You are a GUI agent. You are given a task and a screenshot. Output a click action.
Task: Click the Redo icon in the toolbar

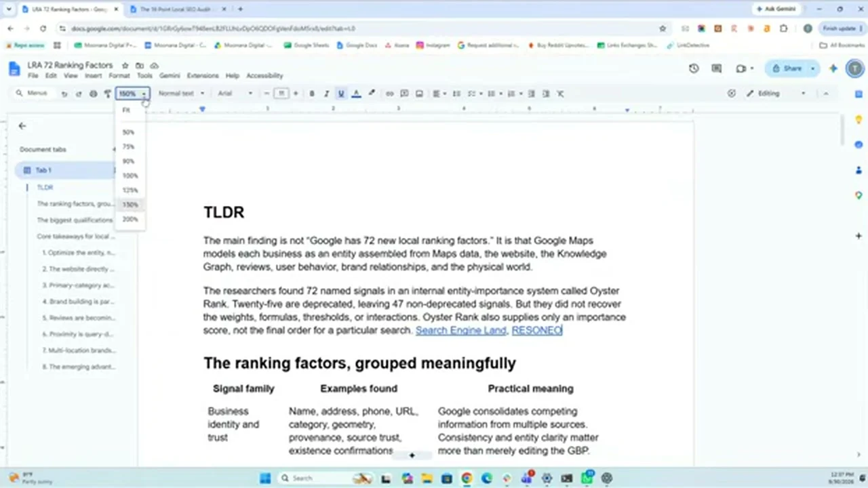click(79, 94)
